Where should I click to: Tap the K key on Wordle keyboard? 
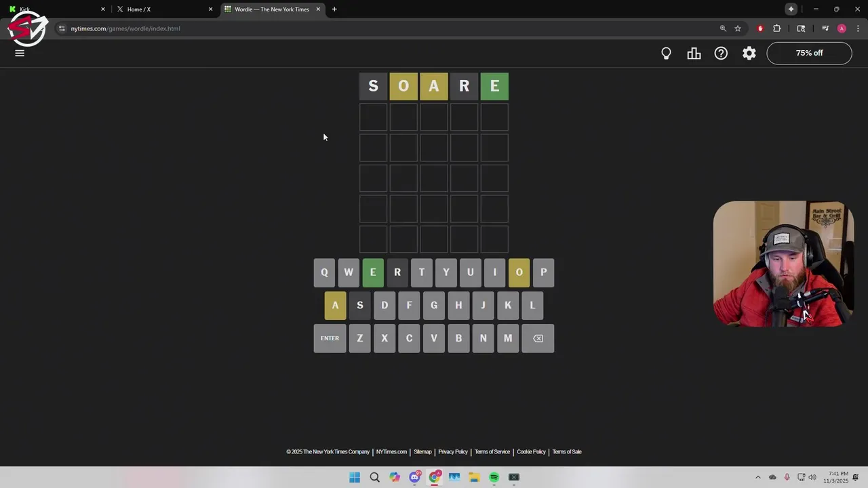pyautogui.click(x=508, y=305)
